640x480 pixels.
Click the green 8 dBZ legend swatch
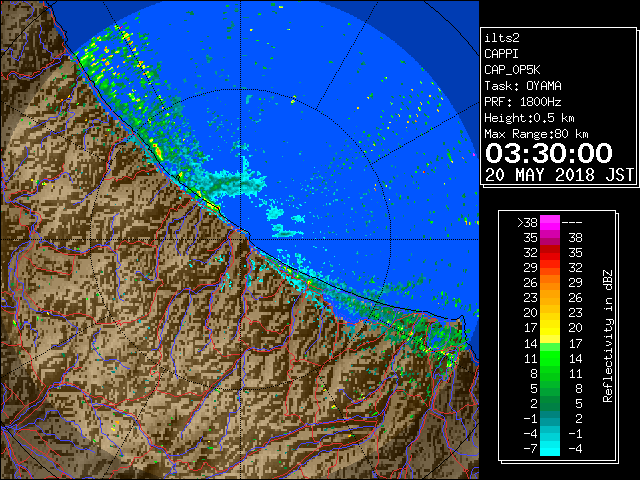pyautogui.click(x=550, y=373)
